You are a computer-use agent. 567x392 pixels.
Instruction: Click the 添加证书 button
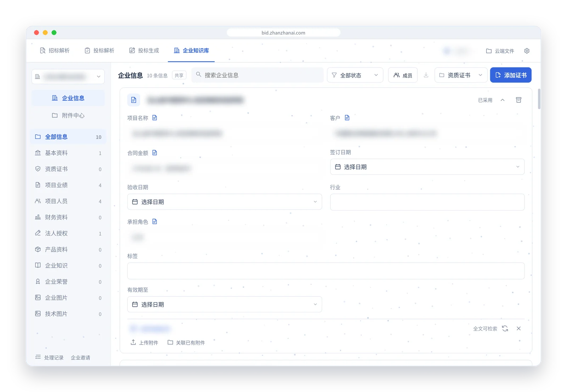point(511,75)
